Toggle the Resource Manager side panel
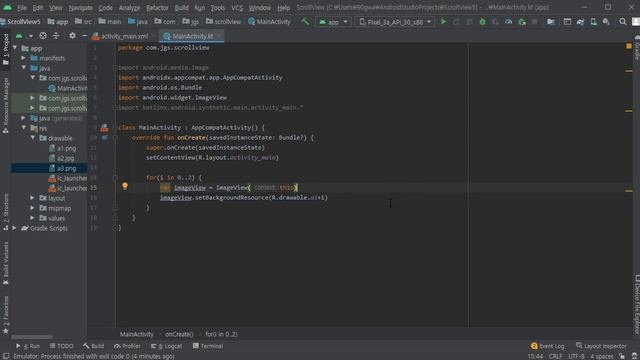Viewport: 640px width, 360px height. click(6, 105)
